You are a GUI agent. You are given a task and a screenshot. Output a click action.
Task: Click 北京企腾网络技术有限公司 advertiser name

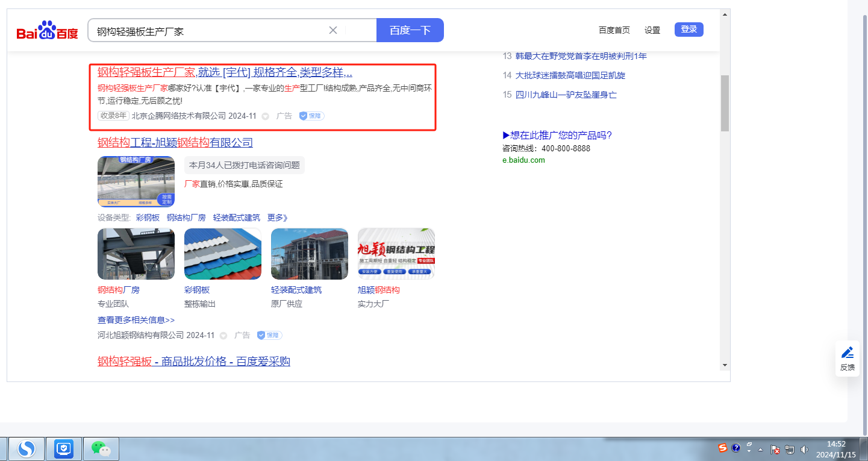179,116
